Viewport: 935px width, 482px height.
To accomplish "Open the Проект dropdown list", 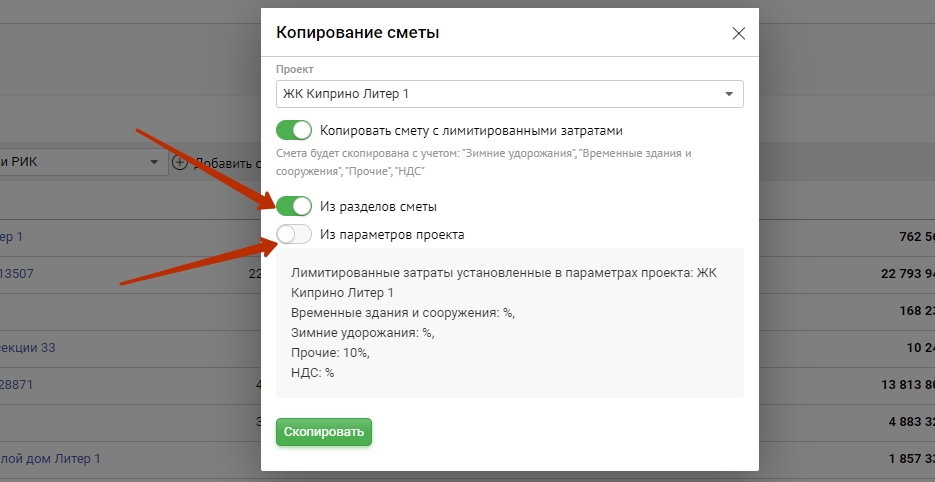I will [500, 94].
